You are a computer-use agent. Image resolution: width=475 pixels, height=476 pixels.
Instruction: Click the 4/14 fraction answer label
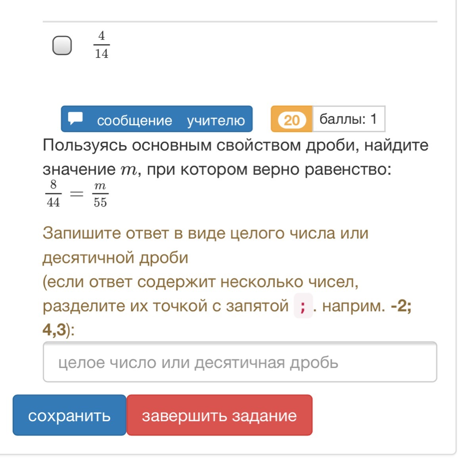click(x=102, y=45)
